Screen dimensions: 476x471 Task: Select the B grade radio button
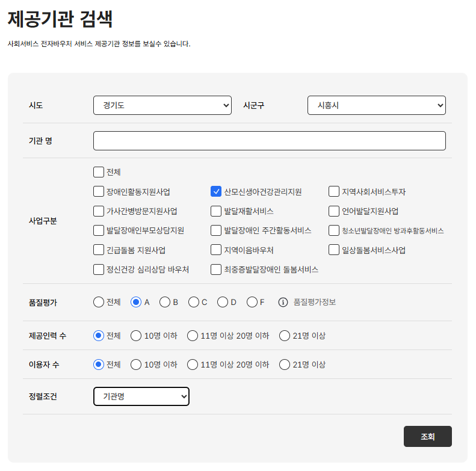[165, 302]
